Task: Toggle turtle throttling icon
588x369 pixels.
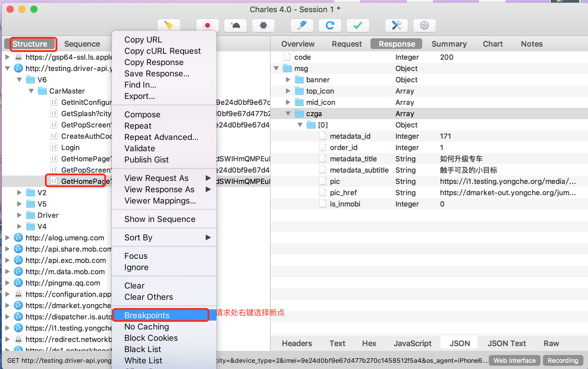Action: click(235, 26)
